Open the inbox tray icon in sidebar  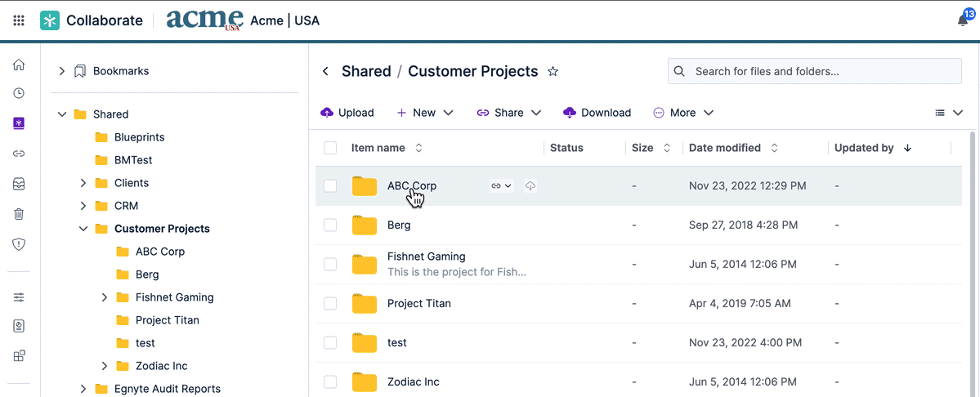pyautogui.click(x=19, y=184)
